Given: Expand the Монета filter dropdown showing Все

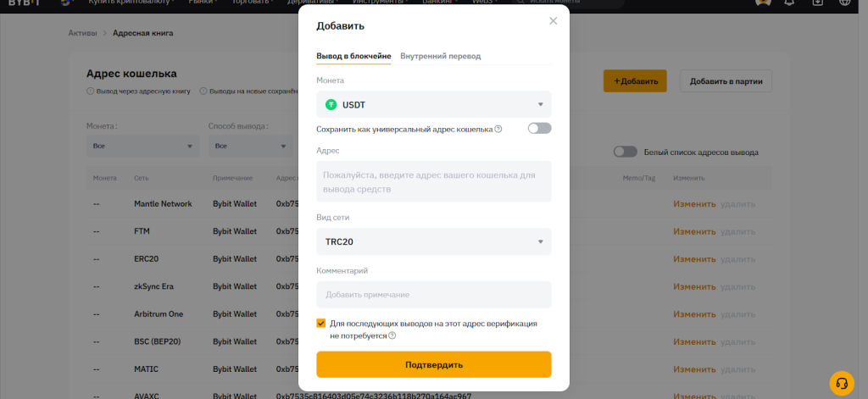Looking at the screenshot, I should click(x=142, y=146).
